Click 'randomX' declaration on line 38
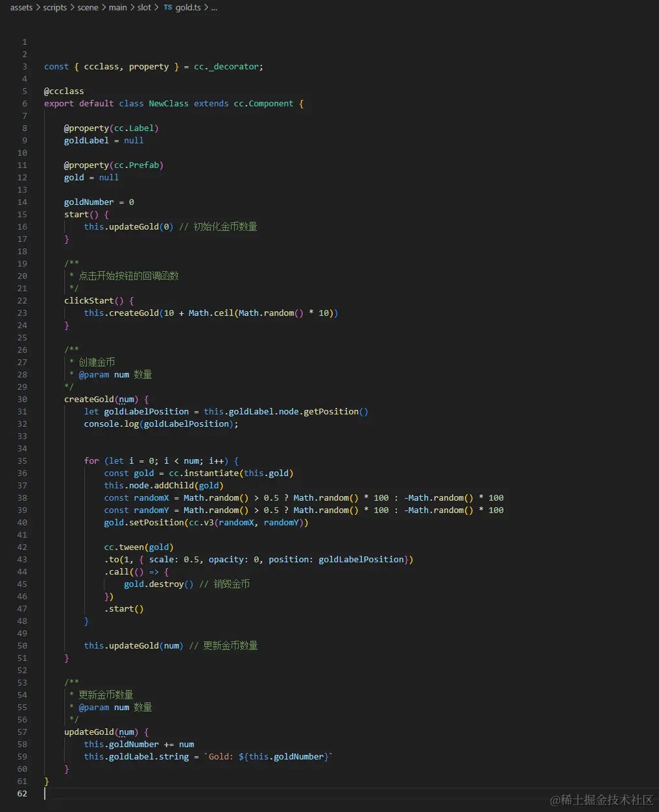This screenshot has height=812, width=659. tap(151, 498)
